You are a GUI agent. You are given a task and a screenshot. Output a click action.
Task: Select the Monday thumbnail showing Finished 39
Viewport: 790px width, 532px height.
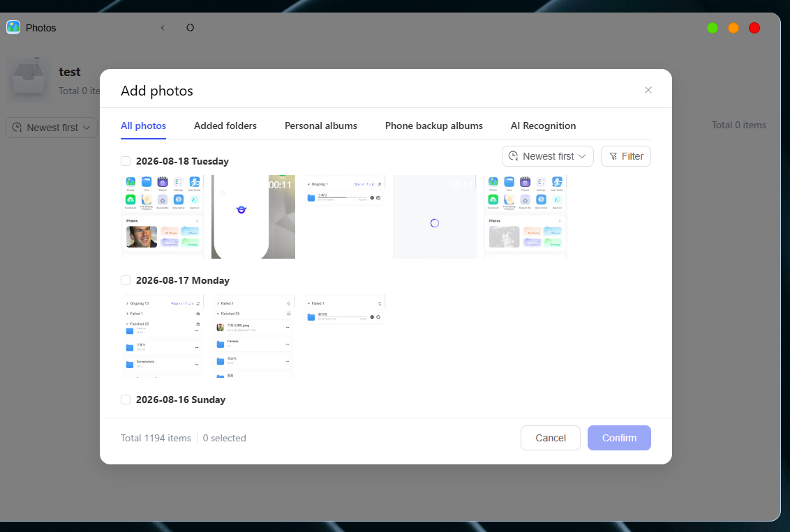pyautogui.click(x=253, y=336)
